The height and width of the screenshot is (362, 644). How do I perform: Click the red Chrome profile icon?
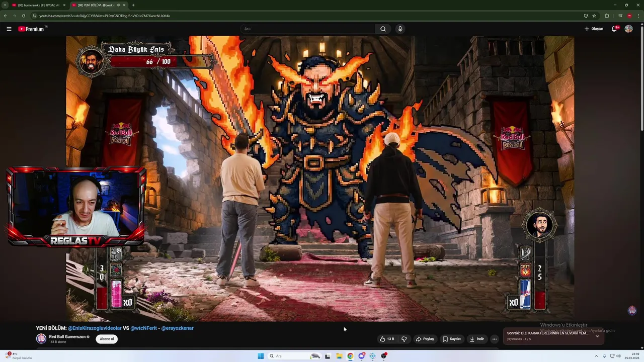point(629,16)
